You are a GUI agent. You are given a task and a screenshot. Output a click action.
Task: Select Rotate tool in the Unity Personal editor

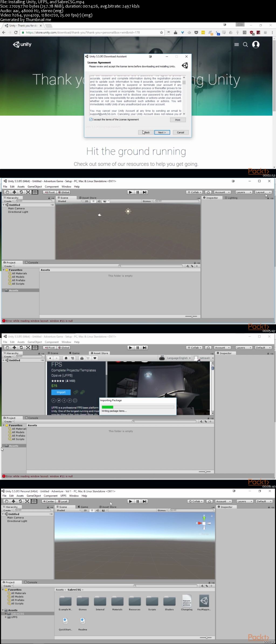point(20,502)
